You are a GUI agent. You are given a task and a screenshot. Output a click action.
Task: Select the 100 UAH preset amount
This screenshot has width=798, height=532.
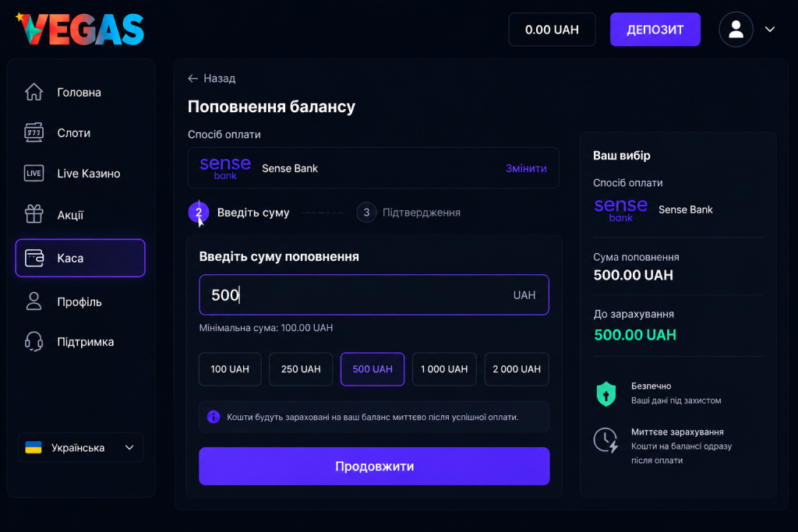(230, 369)
